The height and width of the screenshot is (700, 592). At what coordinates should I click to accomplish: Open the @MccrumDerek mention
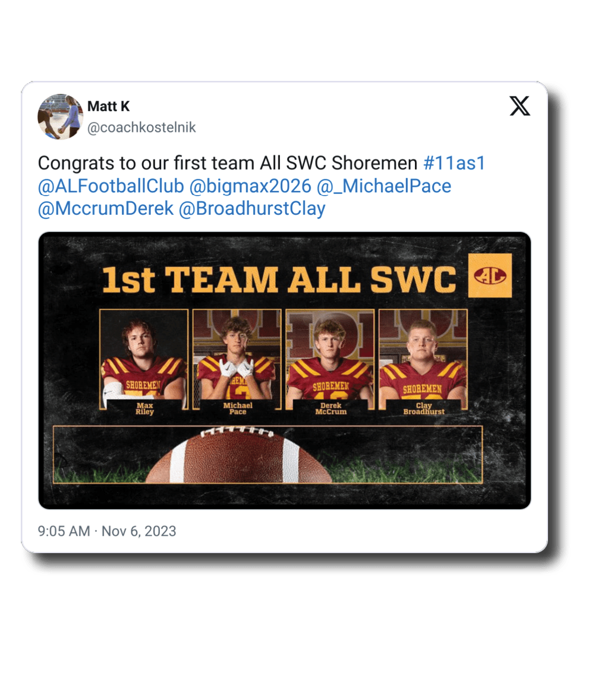pyautogui.click(x=106, y=209)
